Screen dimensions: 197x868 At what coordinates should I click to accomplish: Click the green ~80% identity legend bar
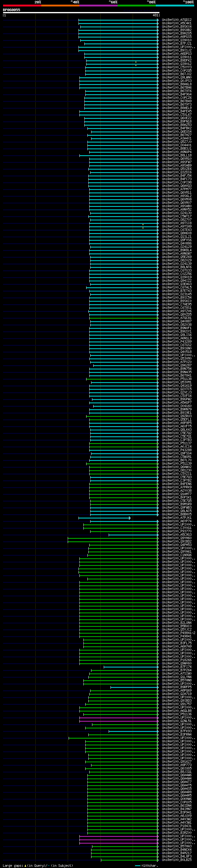(x=137, y=6)
